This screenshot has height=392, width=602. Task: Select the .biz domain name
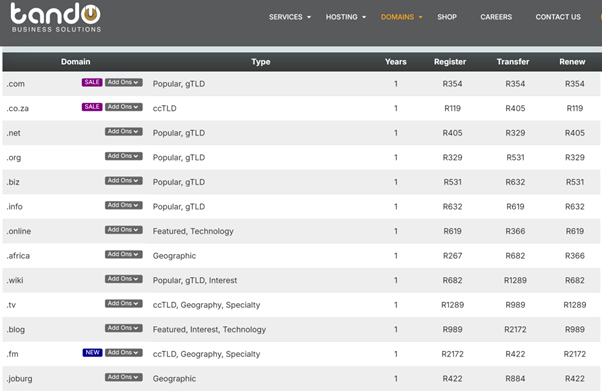pyautogui.click(x=13, y=182)
